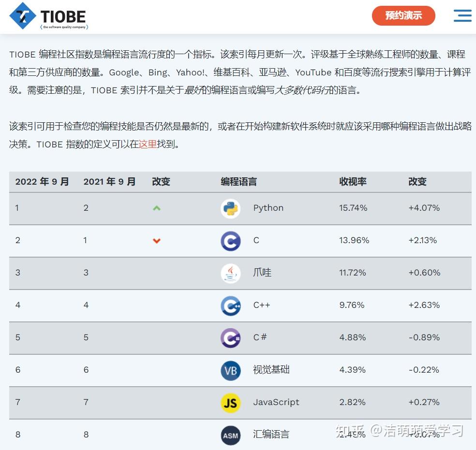Click the yellow JS JavaScript icon

point(231,403)
